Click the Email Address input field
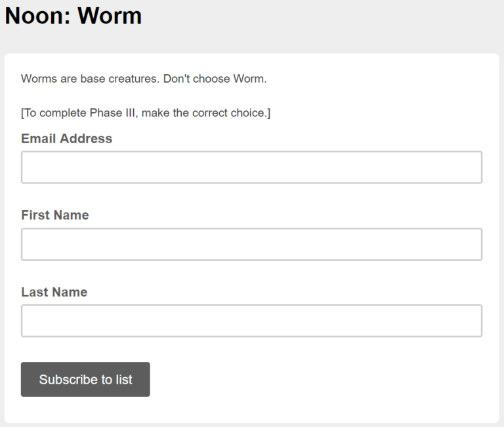Screen dimensions: 504x427 point(251,168)
